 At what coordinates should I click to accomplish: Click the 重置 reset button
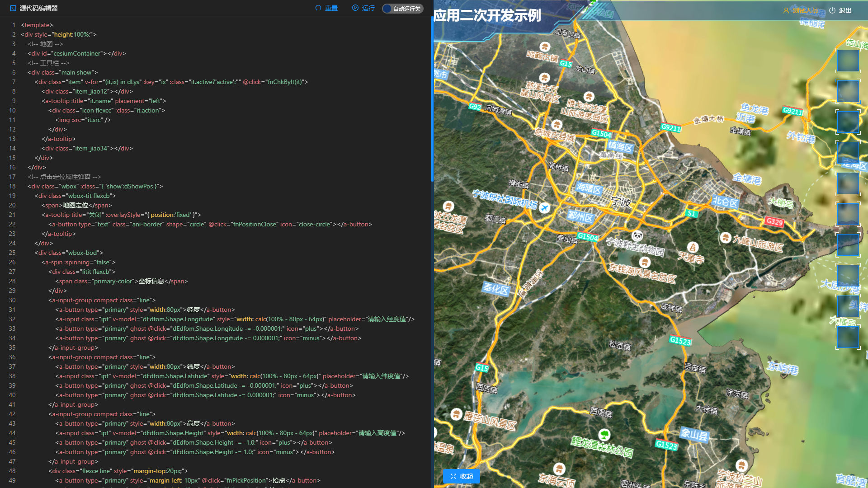326,8
